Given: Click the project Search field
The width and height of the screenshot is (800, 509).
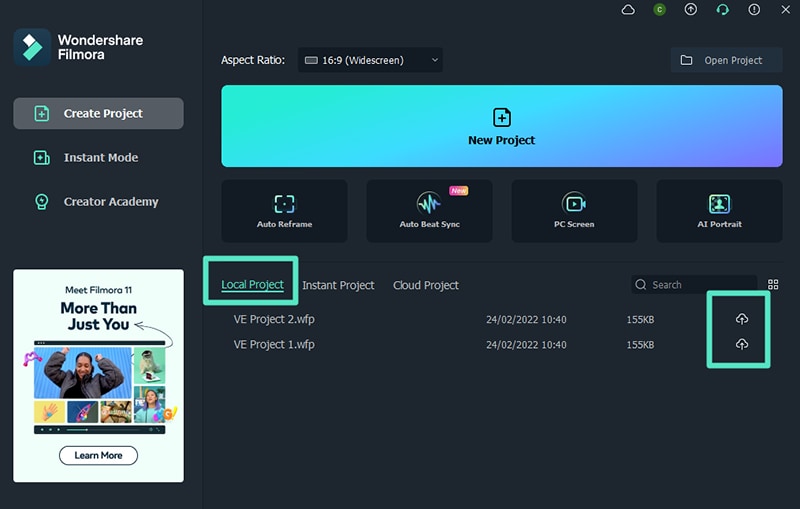Looking at the screenshot, I should coord(694,285).
